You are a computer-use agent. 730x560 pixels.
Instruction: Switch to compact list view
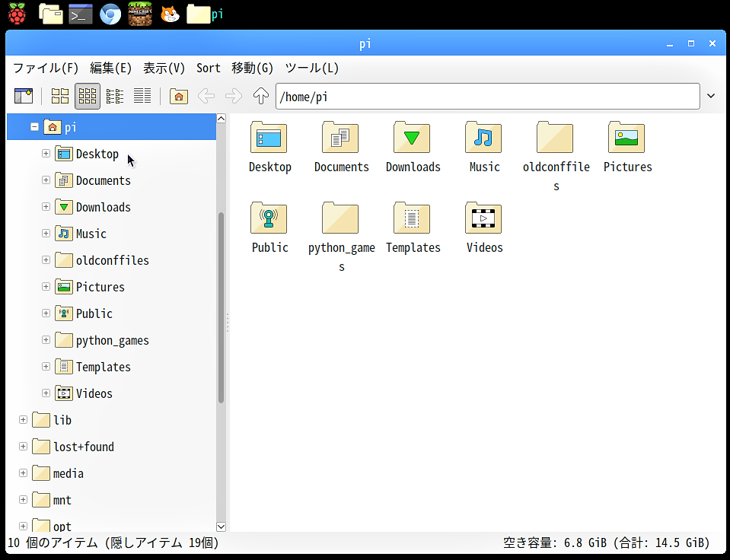(115, 96)
